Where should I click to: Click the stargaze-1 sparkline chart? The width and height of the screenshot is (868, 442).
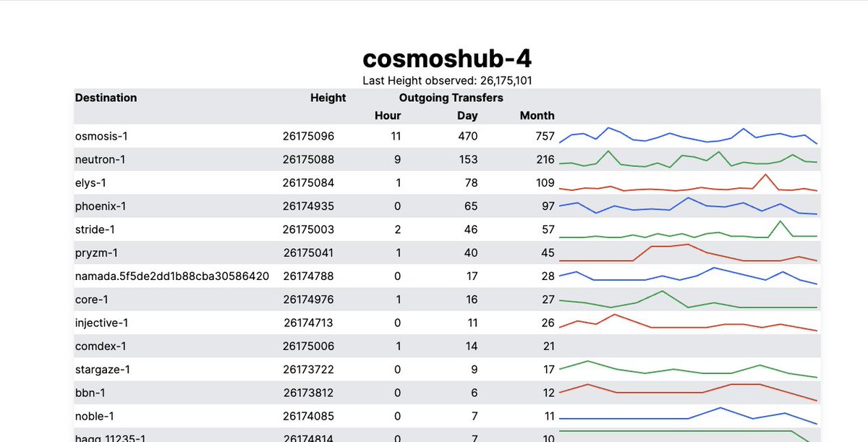[688, 369]
